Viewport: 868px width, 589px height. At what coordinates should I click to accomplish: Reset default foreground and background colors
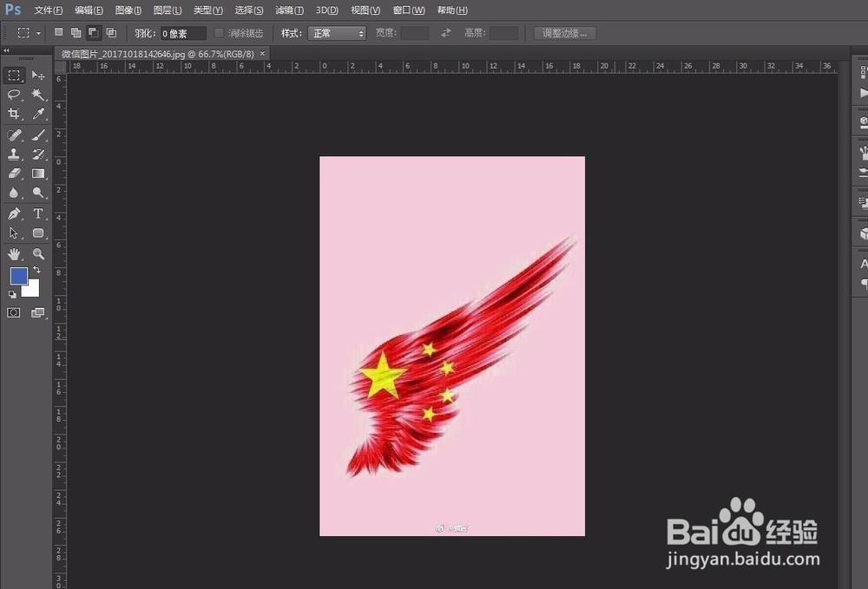click(x=12, y=295)
